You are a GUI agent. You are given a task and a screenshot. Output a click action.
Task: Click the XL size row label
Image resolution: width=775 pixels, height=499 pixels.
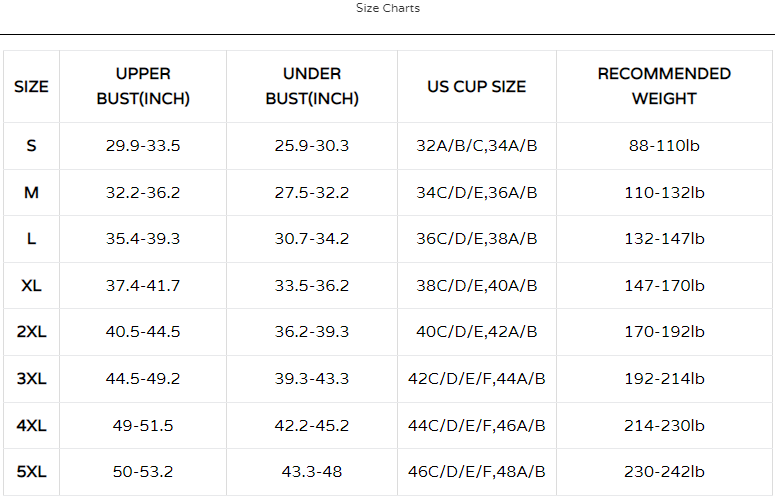coord(31,286)
